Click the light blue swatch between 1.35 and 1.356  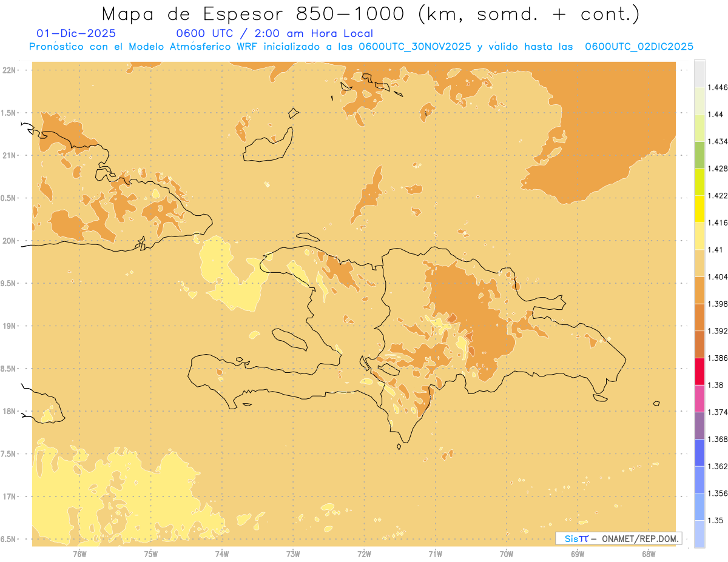click(699, 507)
